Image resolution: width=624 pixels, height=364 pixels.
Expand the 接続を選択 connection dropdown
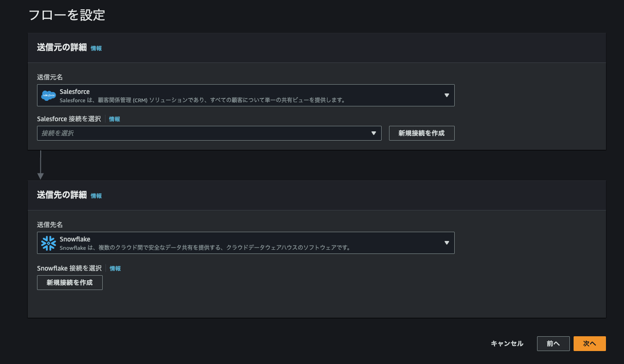pos(209,133)
